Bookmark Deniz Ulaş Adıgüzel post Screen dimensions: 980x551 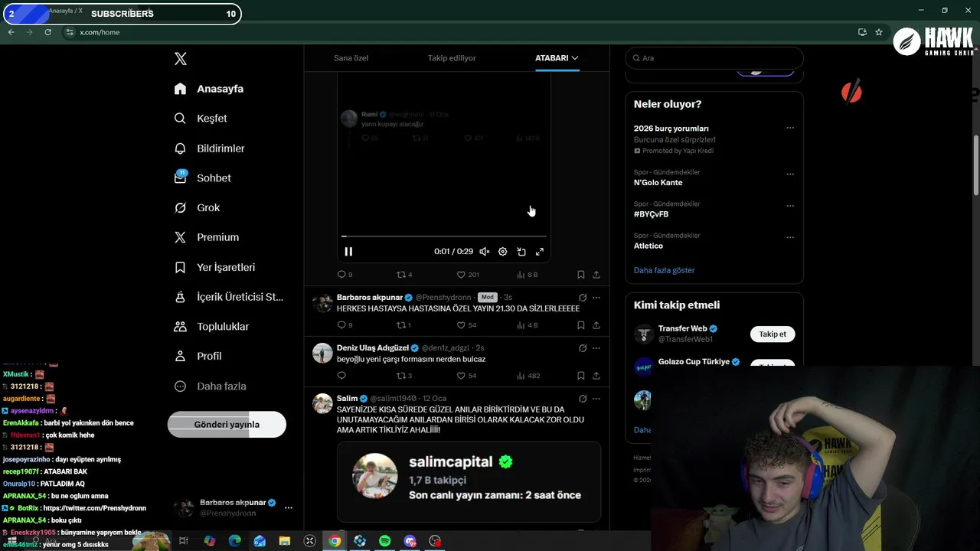point(581,376)
